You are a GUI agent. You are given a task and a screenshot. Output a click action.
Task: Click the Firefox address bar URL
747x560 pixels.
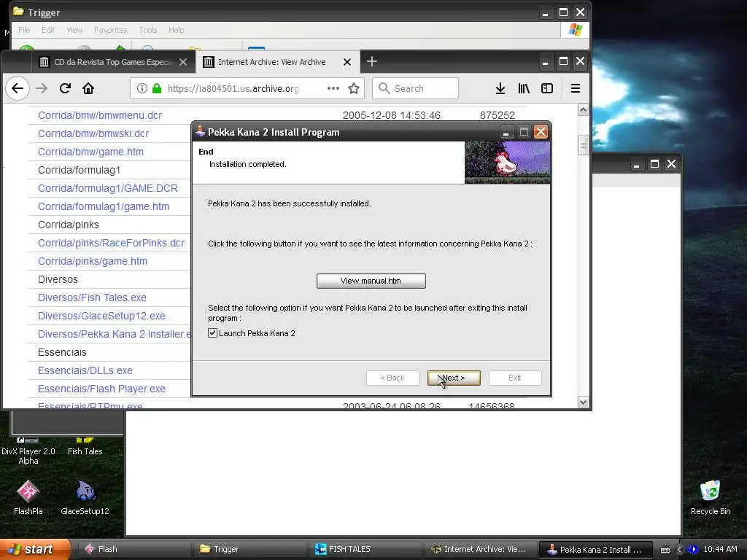point(233,88)
